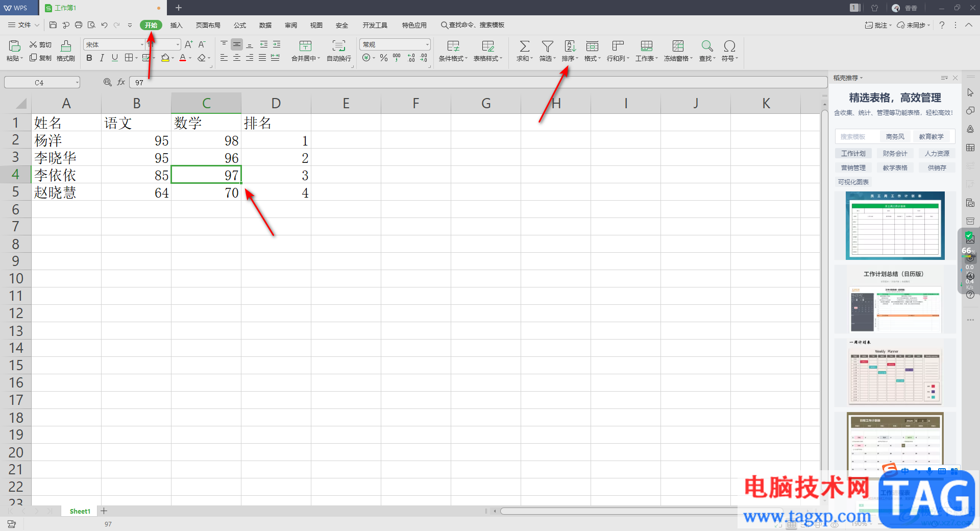Viewport: 980px width, 531px height.
Task: Click the Filter (筛选) funnel icon
Action: point(547,46)
